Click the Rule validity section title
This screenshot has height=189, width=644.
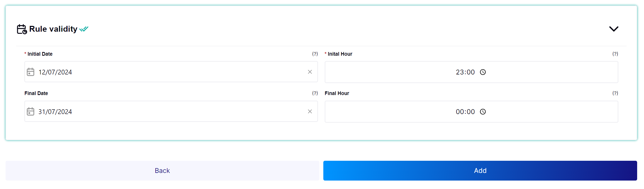point(53,29)
